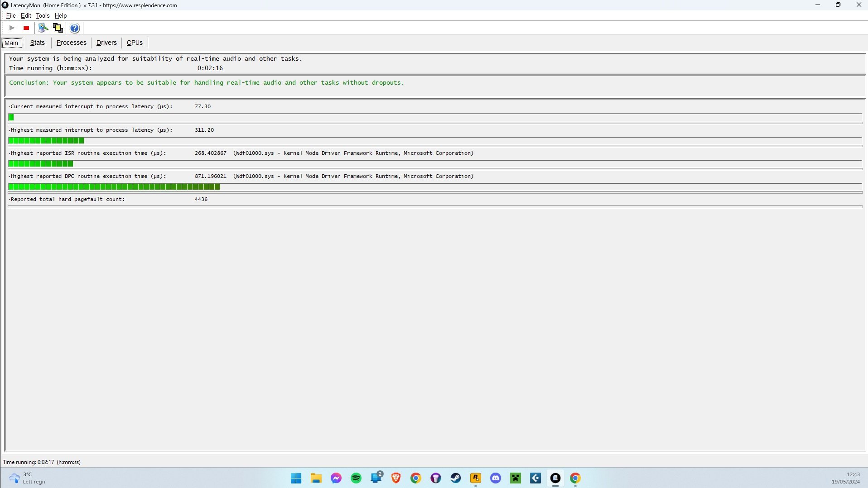Image resolution: width=868 pixels, height=488 pixels.
Task: Open the taskbar clock showing 12:43
Action: 846,478
